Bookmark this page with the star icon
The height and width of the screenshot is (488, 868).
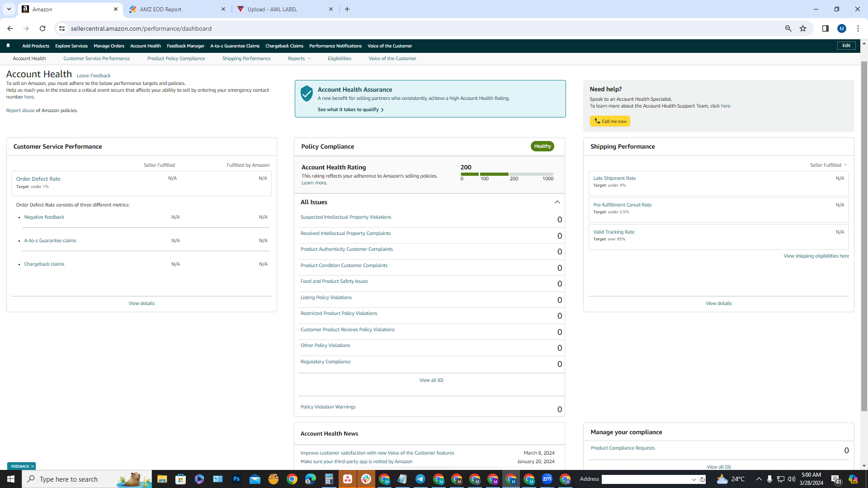tap(803, 28)
